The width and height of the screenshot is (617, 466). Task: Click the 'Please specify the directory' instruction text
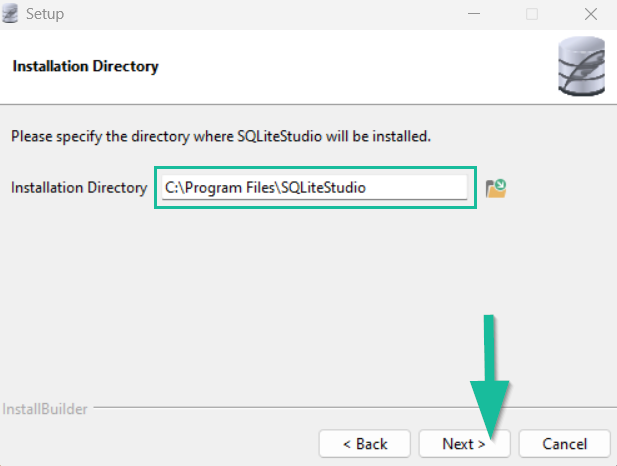click(220, 135)
